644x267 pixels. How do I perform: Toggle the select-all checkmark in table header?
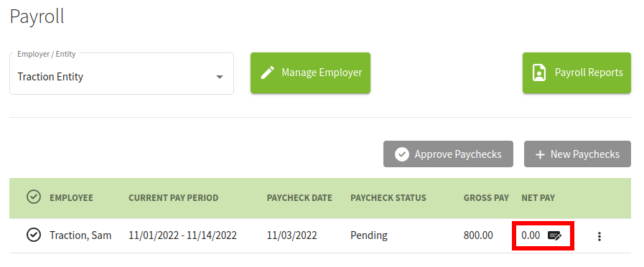33,197
